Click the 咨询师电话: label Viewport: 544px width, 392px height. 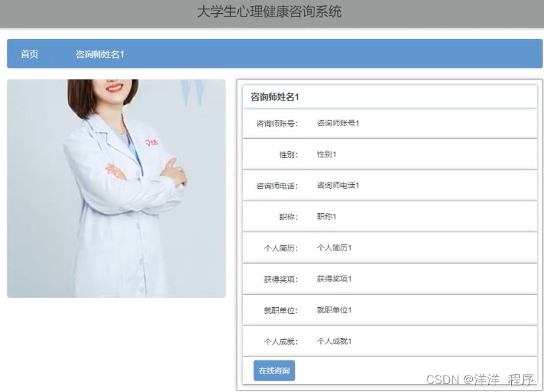tap(277, 186)
